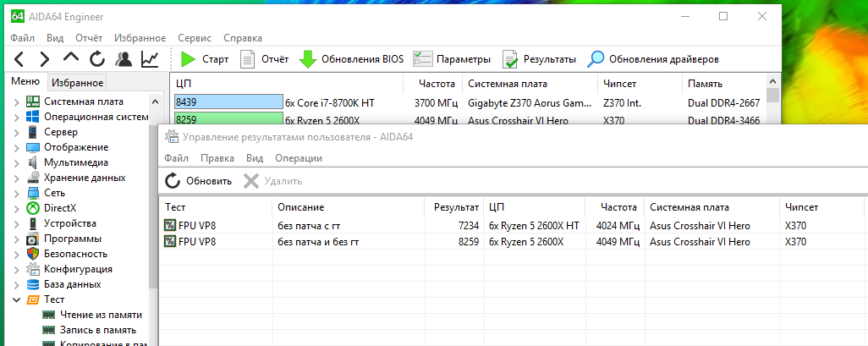Click benchmark list scrollbar up arrow
The image size is (868, 346).
pos(773,81)
